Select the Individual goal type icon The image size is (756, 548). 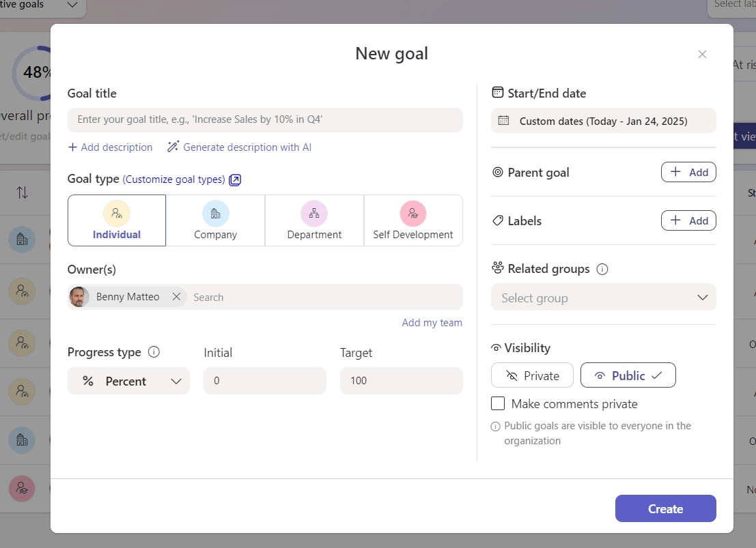click(116, 212)
